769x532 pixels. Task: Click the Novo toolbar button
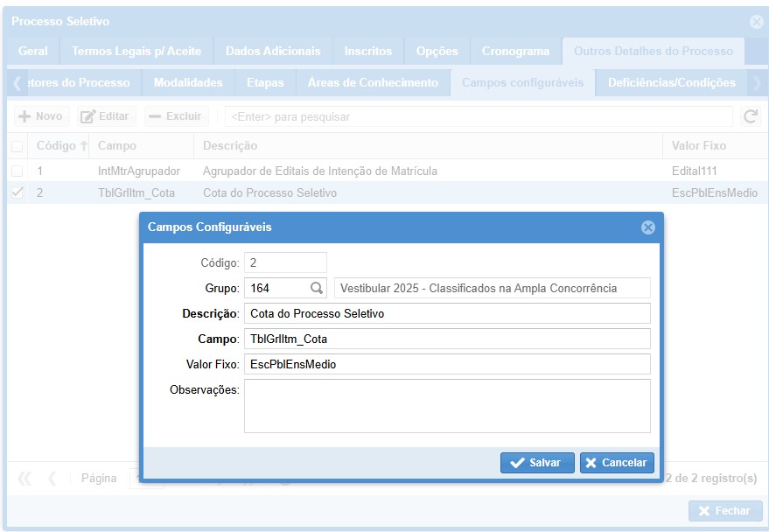(40, 116)
